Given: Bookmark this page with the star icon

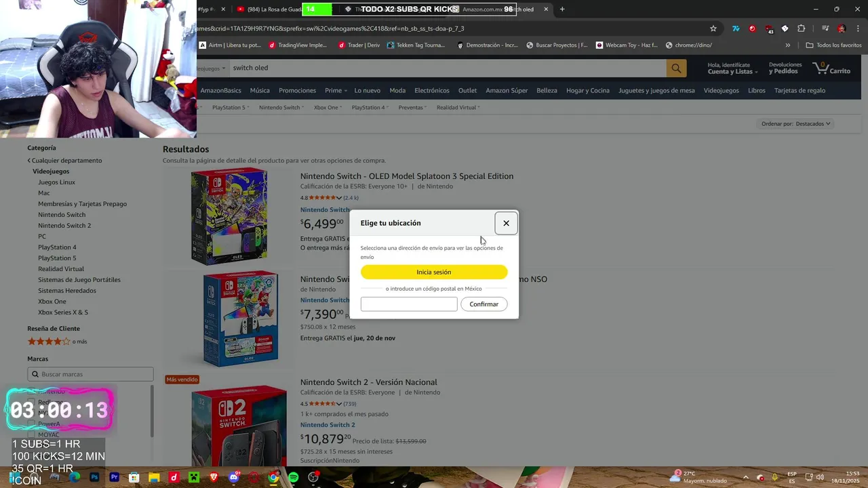Looking at the screenshot, I should click(713, 28).
